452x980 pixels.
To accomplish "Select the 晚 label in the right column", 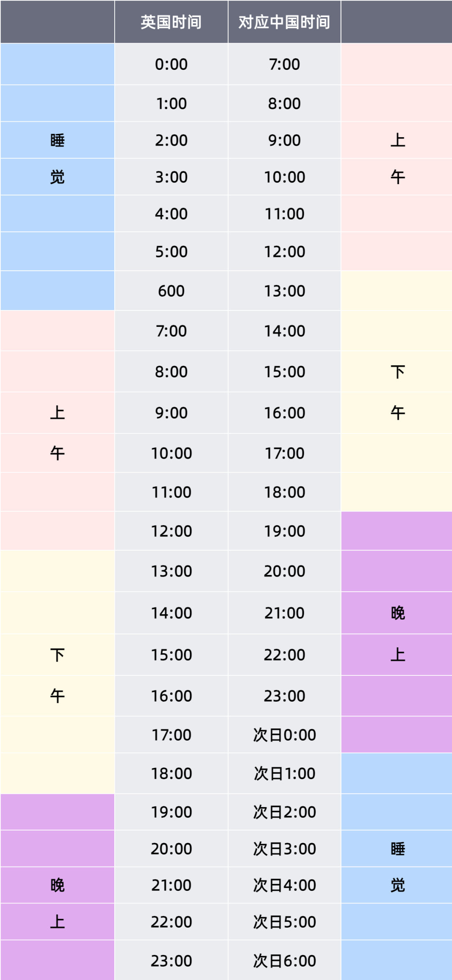I will coord(398,613).
